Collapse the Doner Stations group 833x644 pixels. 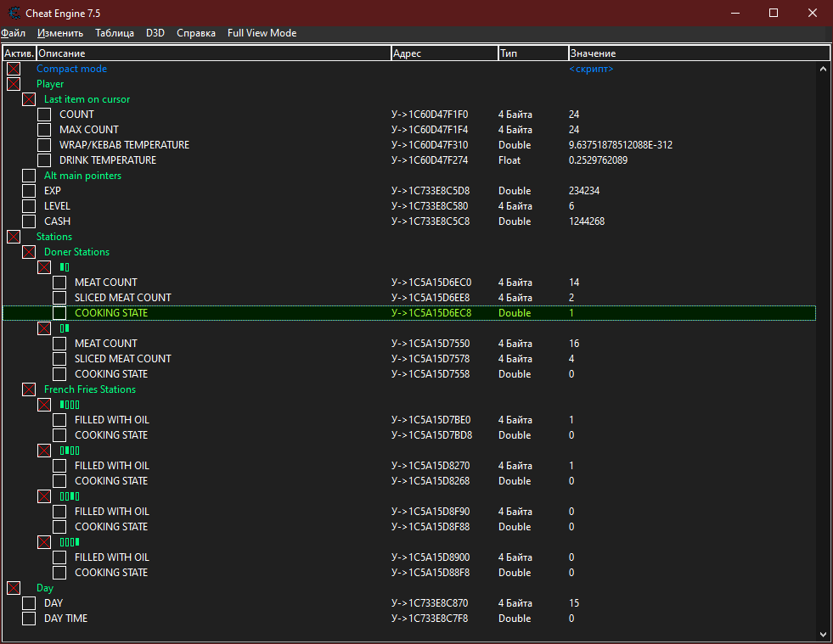point(29,252)
